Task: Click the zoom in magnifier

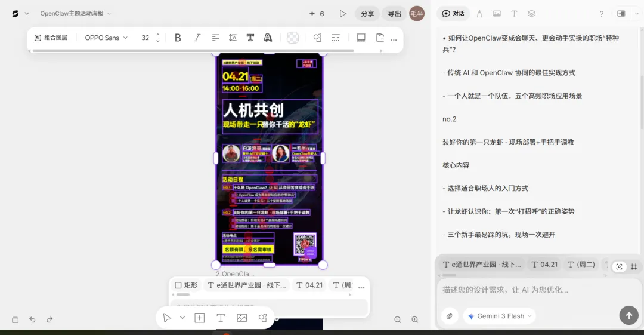Action: (x=415, y=319)
